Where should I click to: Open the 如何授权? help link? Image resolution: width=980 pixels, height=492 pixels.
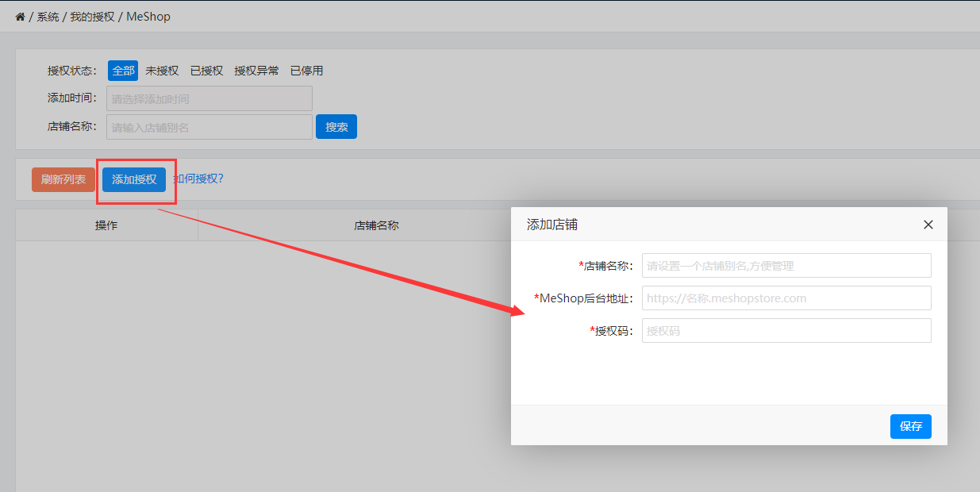pyautogui.click(x=198, y=179)
